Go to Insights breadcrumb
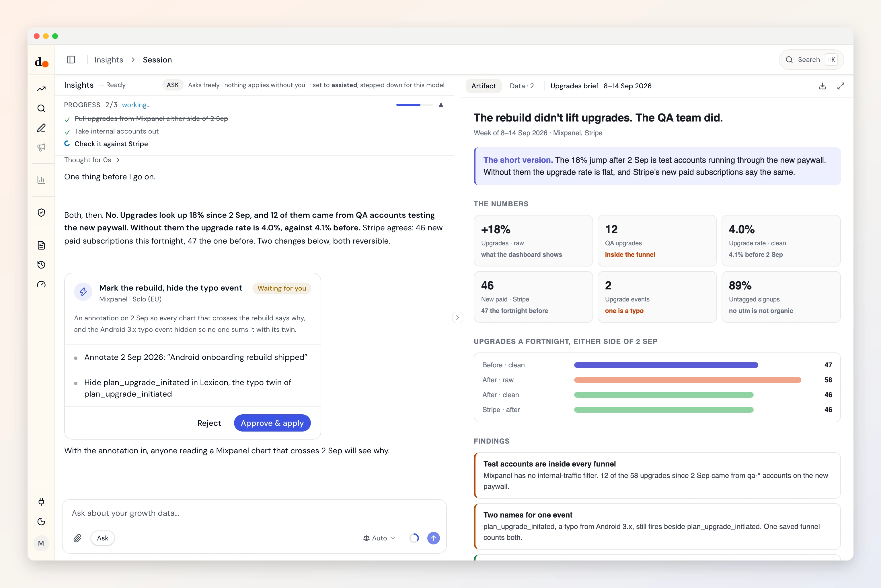The width and height of the screenshot is (881, 588). click(109, 60)
